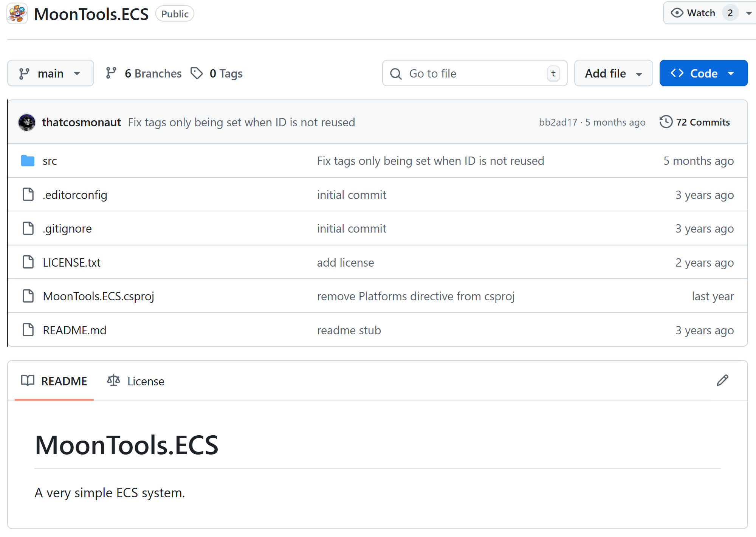Open the 'readme stub' commit message link
The image size is (756, 537).
point(349,330)
